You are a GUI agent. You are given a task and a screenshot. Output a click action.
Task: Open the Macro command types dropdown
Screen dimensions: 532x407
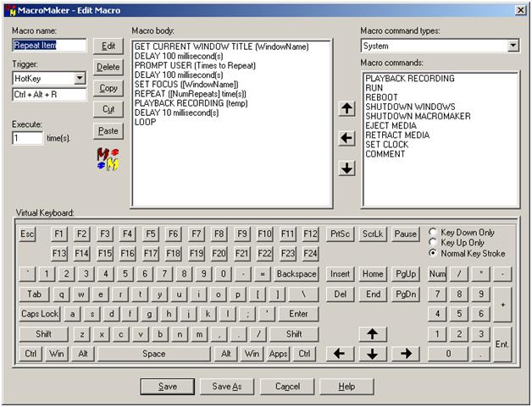pyautogui.click(x=513, y=46)
